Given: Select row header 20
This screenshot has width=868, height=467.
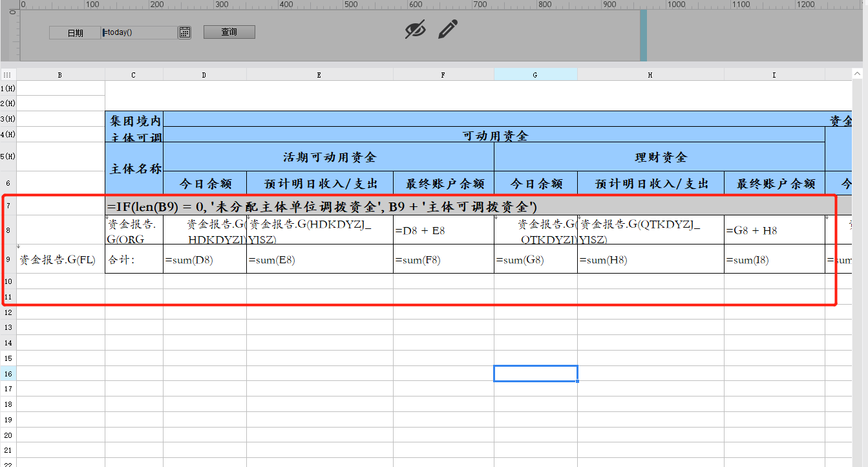Looking at the screenshot, I should tap(8, 435).
